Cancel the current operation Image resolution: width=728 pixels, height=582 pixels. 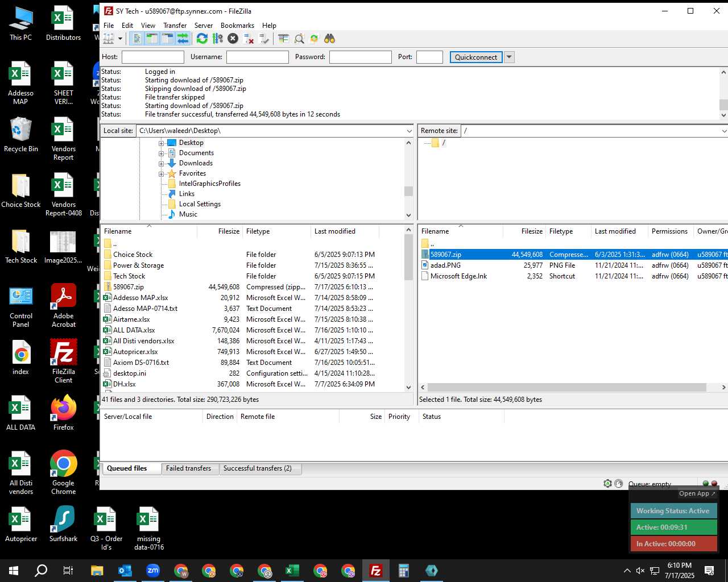(233, 39)
